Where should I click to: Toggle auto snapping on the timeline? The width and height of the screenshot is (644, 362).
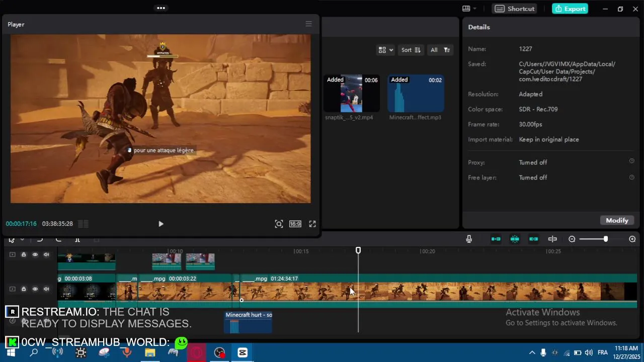(515, 239)
